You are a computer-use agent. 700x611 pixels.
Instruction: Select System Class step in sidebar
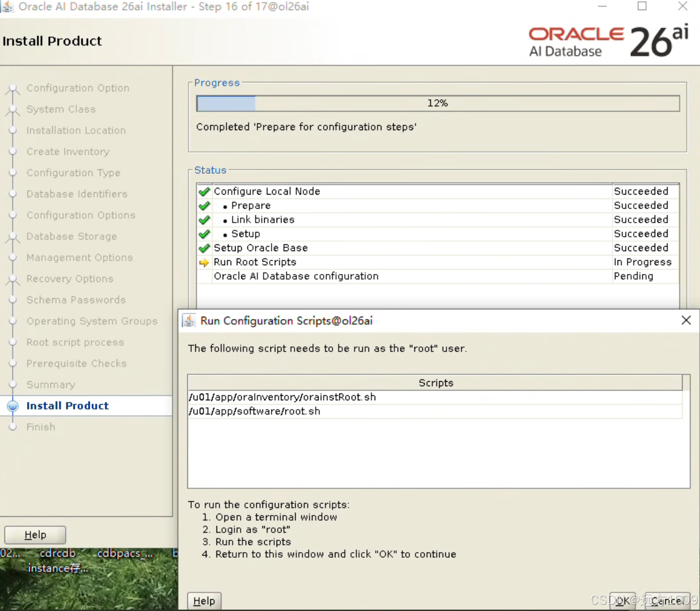point(61,109)
